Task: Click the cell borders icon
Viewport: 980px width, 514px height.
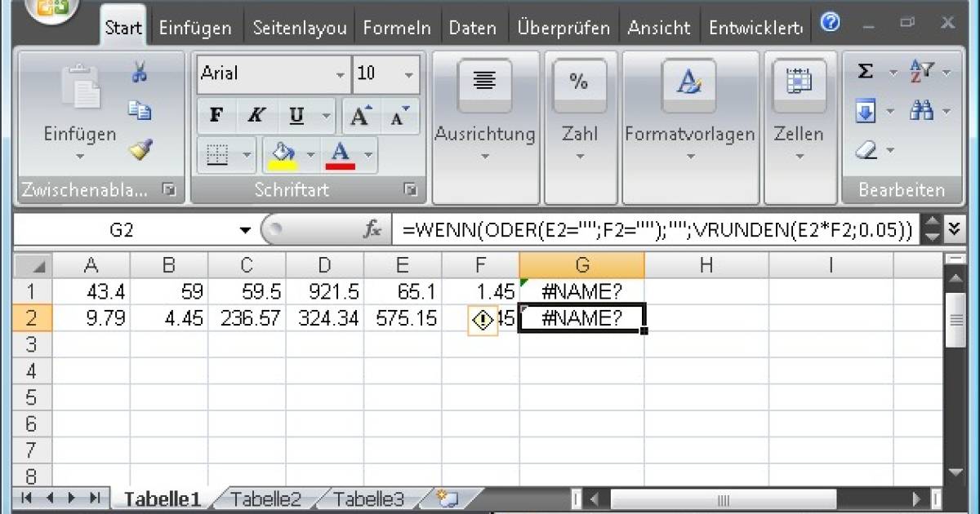Action: pos(217,153)
